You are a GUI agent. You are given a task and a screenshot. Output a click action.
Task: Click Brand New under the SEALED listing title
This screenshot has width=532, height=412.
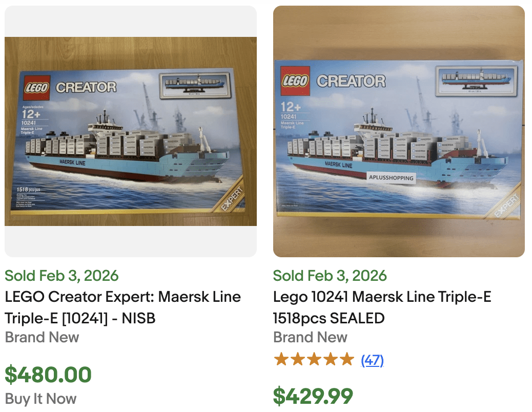[310, 338]
